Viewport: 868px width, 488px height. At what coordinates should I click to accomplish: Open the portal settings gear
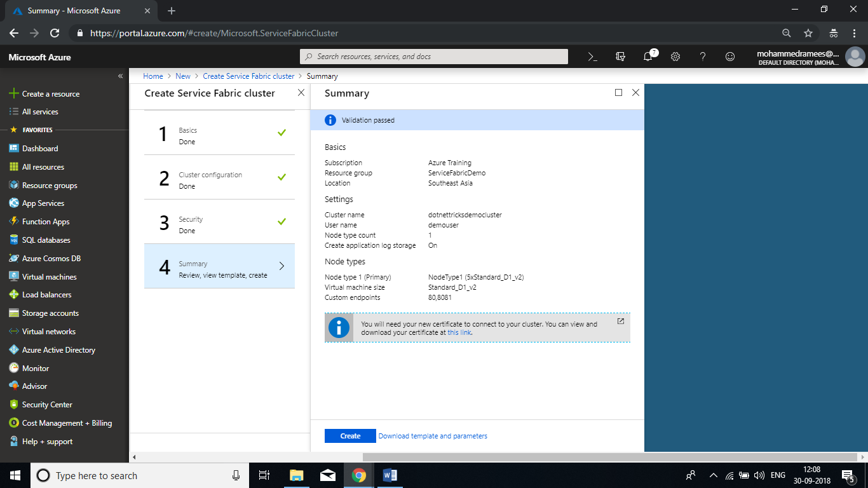pos(675,57)
